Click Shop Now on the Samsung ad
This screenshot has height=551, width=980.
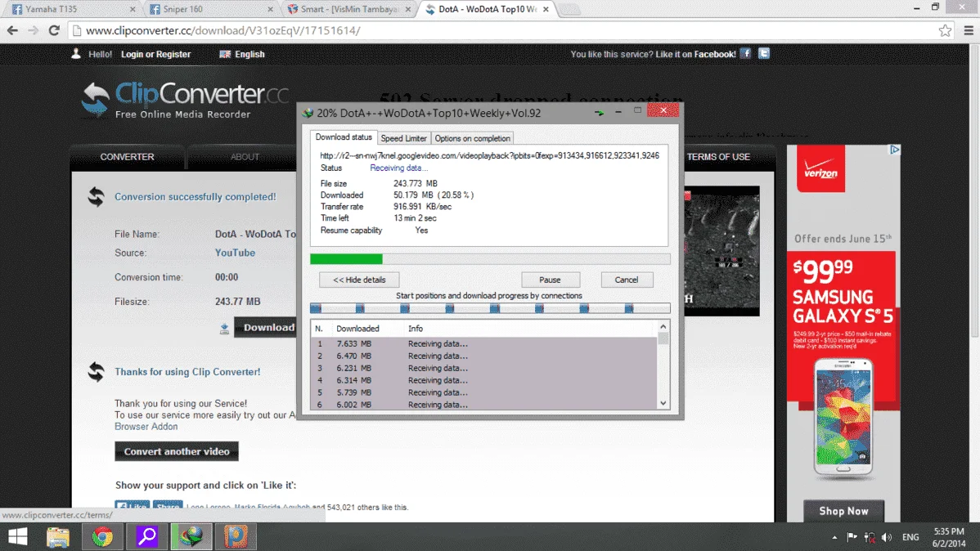843,511
